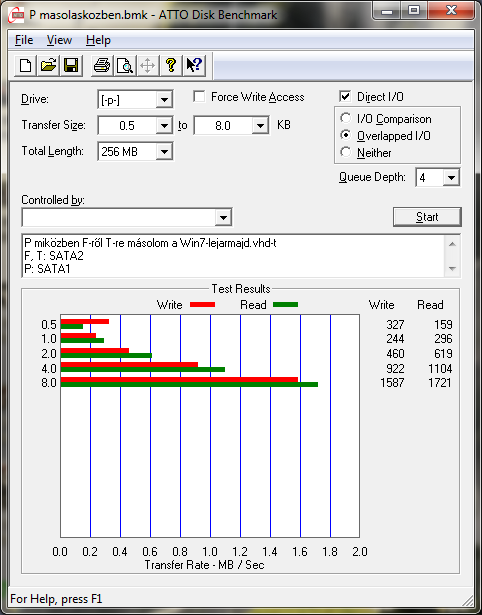Click the yellow question mark About icon
Image resolution: width=482 pixels, height=615 pixels.
tap(171, 65)
